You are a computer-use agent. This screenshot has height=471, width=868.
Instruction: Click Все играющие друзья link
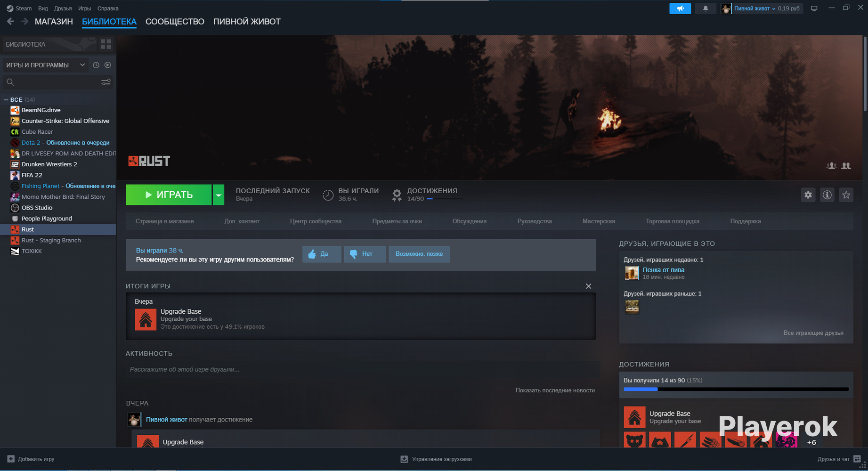(x=813, y=333)
